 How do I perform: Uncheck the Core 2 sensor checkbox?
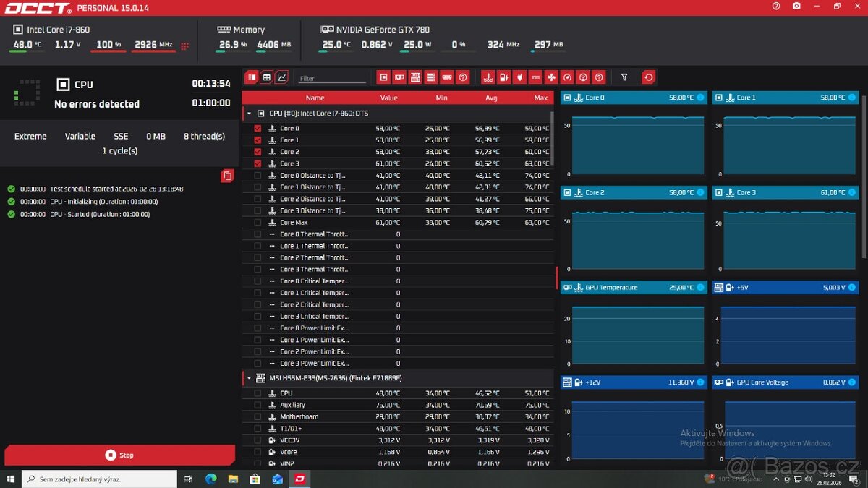(x=258, y=152)
